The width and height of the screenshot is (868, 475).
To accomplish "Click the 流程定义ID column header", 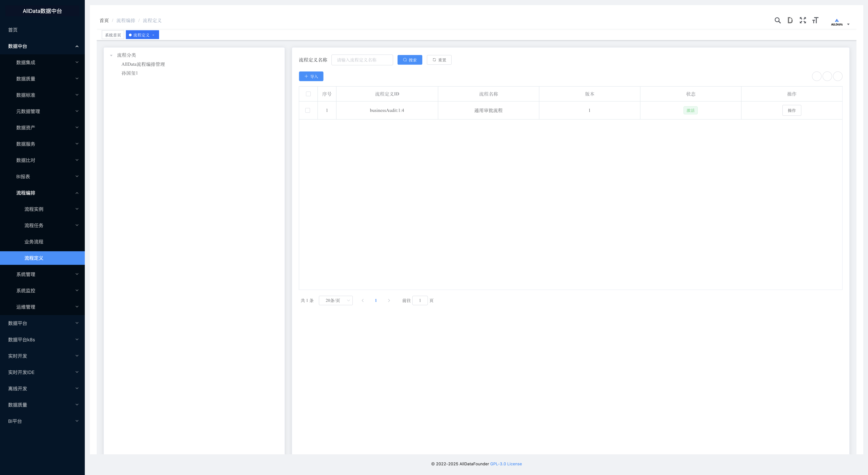I will [387, 94].
